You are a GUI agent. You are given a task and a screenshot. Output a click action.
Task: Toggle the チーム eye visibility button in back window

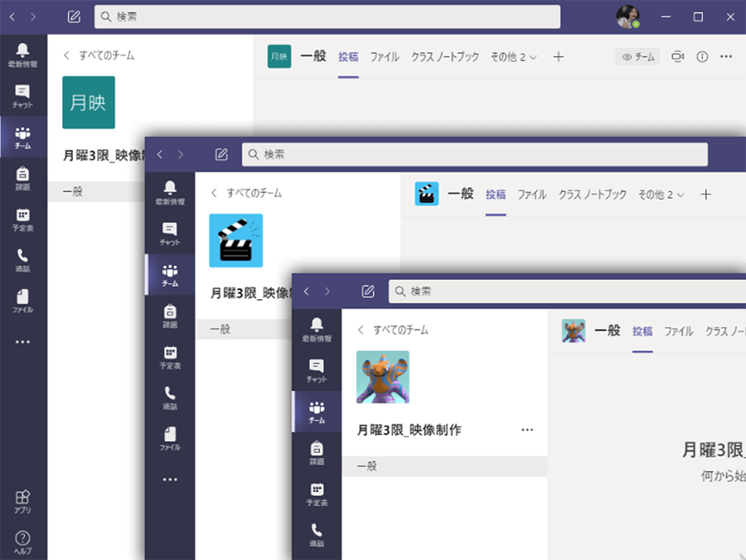[638, 56]
